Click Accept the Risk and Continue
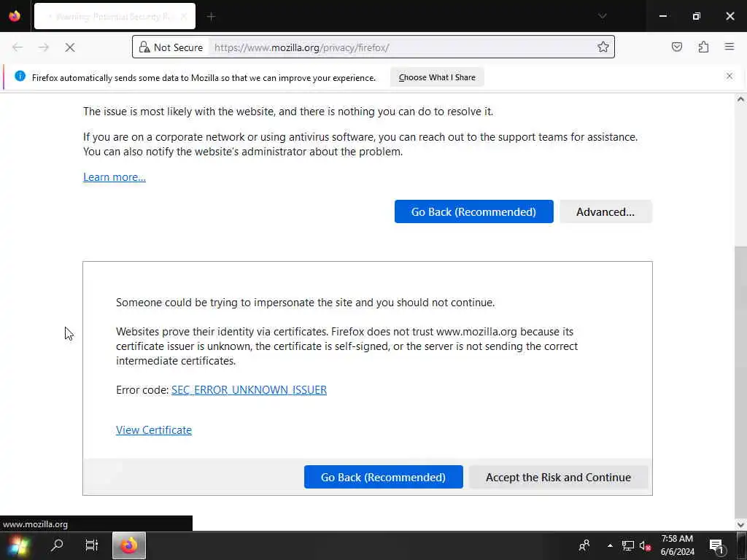The image size is (747, 560). (x=558, y=477)
